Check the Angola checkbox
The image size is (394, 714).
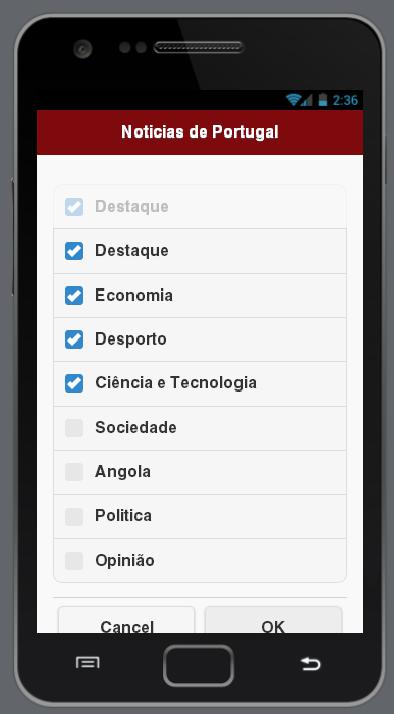tap(74, 472)
